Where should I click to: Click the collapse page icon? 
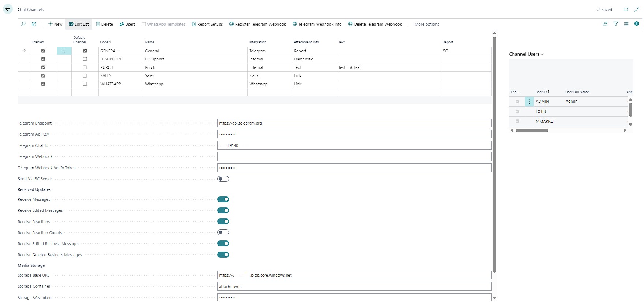click(637, 10)
